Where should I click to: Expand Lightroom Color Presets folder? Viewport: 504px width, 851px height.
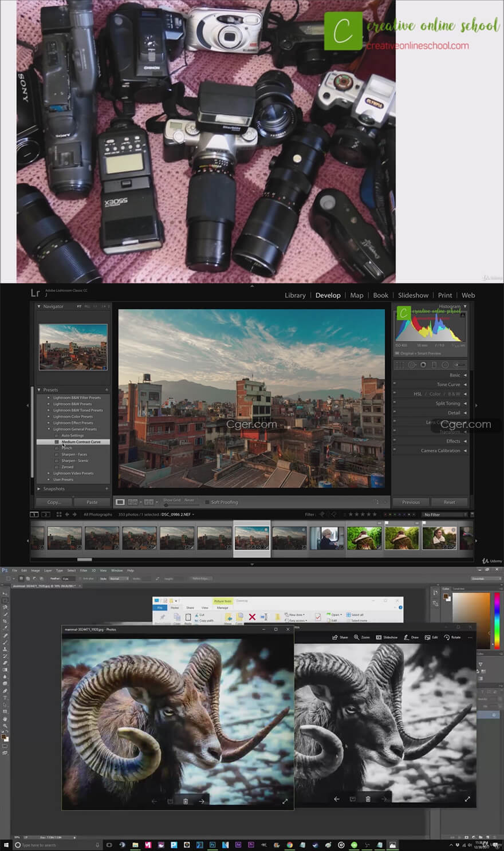point(49,416)
